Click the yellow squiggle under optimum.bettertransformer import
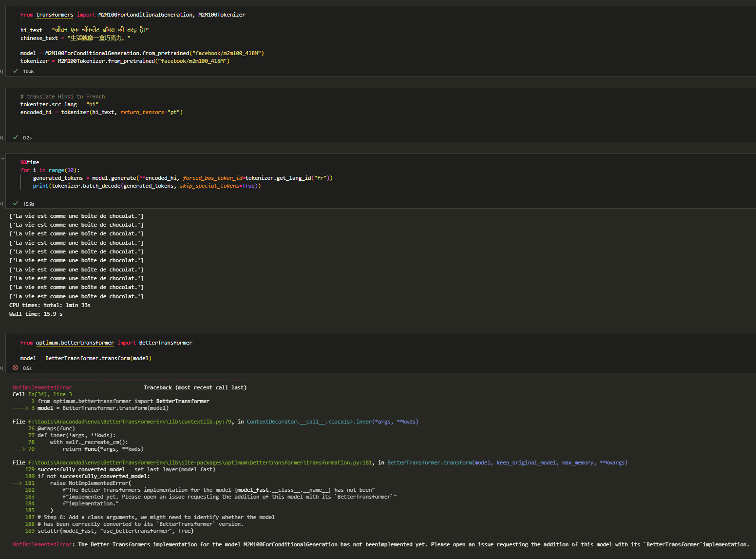The image size is (756, 559). pyautogui.click(x=75, y=346)
